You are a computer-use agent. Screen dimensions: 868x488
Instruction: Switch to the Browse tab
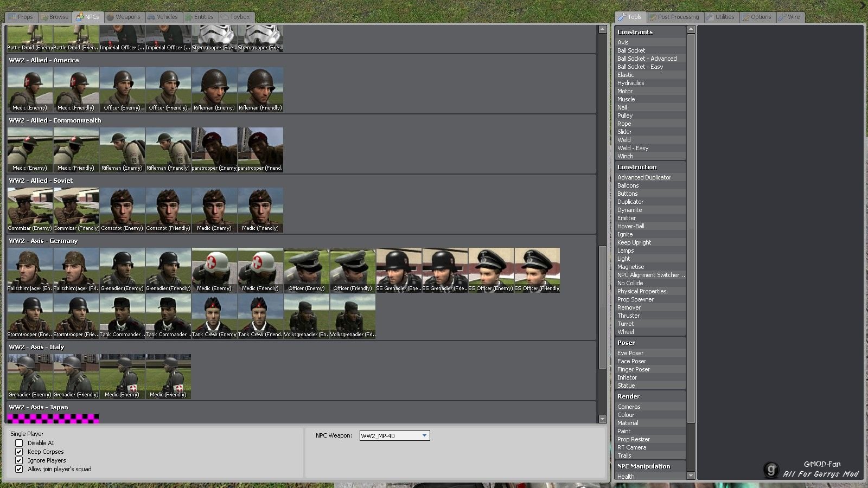[54, 17]
